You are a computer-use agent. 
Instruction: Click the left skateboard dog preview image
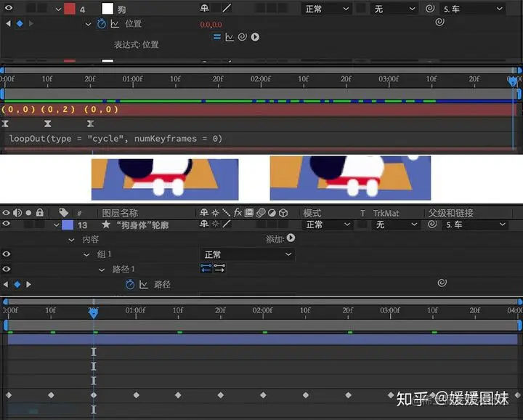coord(165,179)
